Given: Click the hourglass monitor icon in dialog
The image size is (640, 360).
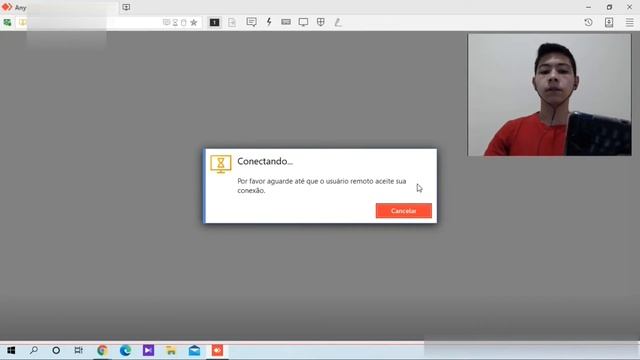Looking at the screenshot, I should tap(221, 164).
